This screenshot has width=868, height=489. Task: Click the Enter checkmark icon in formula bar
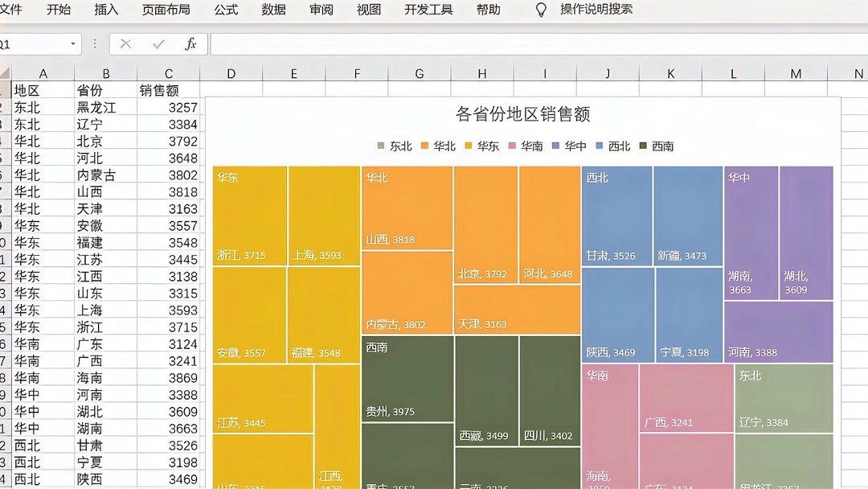click(x=158, y=45)
